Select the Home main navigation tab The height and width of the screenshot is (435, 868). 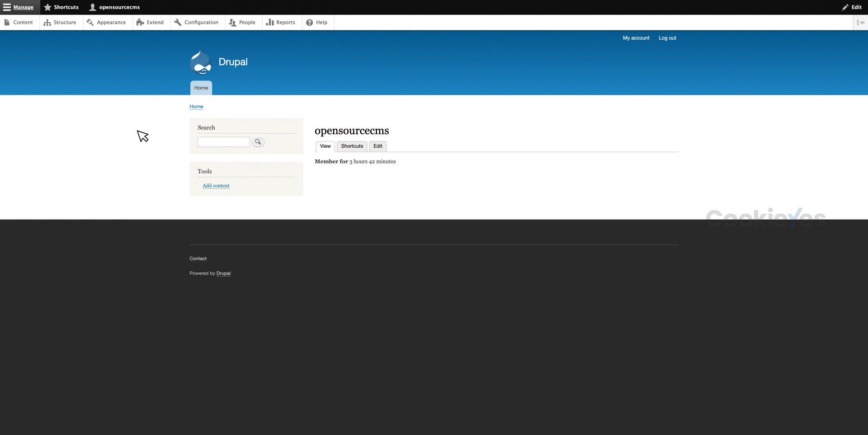(201, 88)
